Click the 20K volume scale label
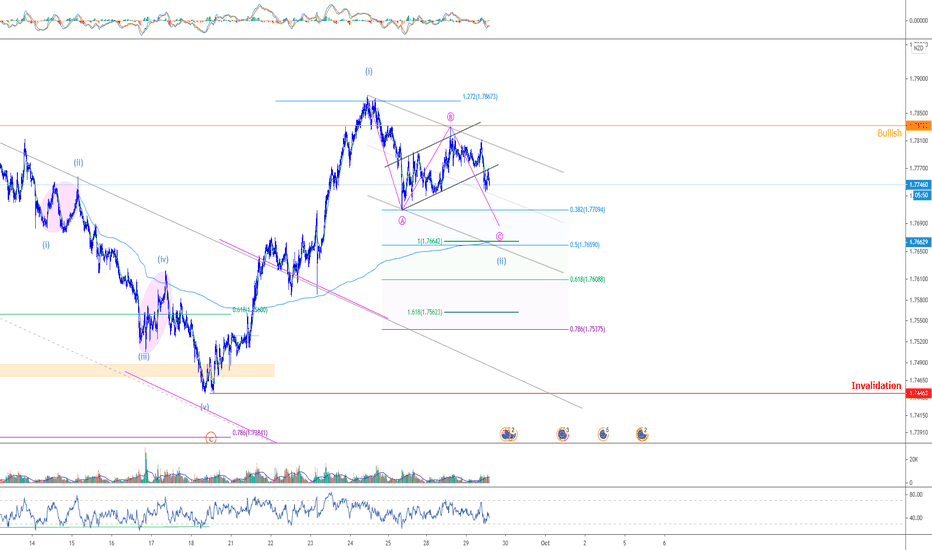932x550 pixels. click(914, 459)
